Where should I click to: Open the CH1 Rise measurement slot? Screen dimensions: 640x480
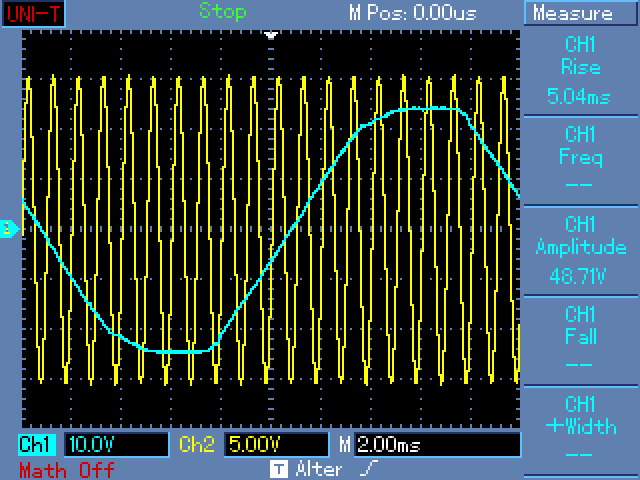tap(580, 71)
